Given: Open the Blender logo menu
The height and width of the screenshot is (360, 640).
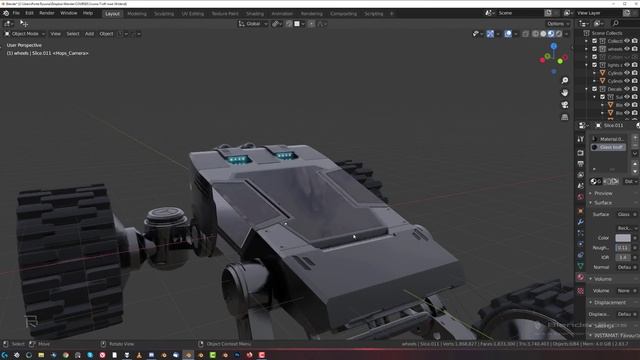Looking at the screenshot, I should pos(6,13).
